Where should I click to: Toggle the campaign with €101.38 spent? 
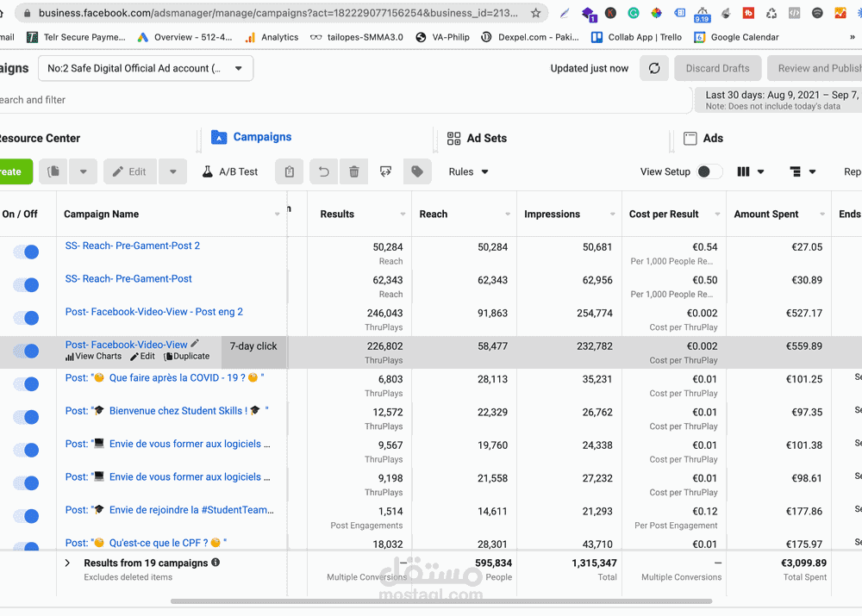[x=27, y=450]
